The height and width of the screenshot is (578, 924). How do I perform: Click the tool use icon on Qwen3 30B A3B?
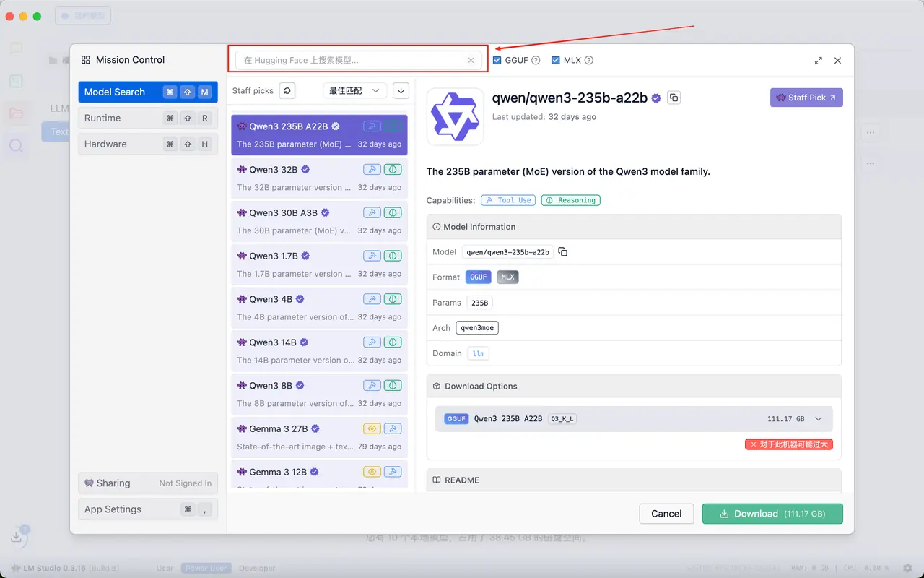[x=372, y=213]
